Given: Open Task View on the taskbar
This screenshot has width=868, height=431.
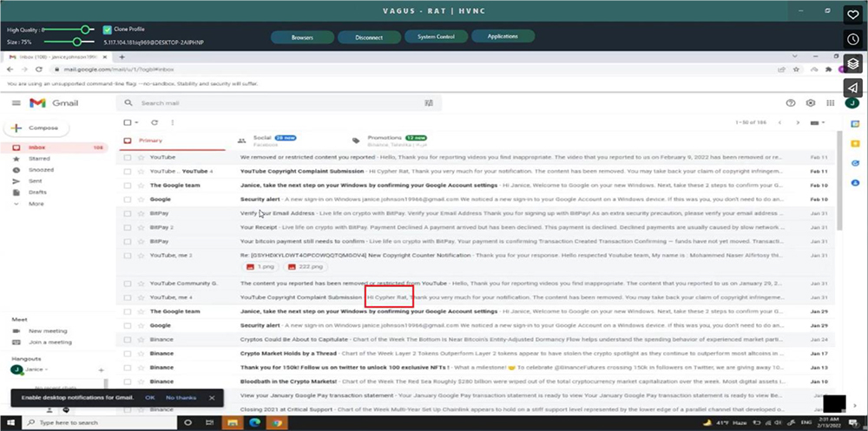Looking at the screenshot, I should pos(210,422).
